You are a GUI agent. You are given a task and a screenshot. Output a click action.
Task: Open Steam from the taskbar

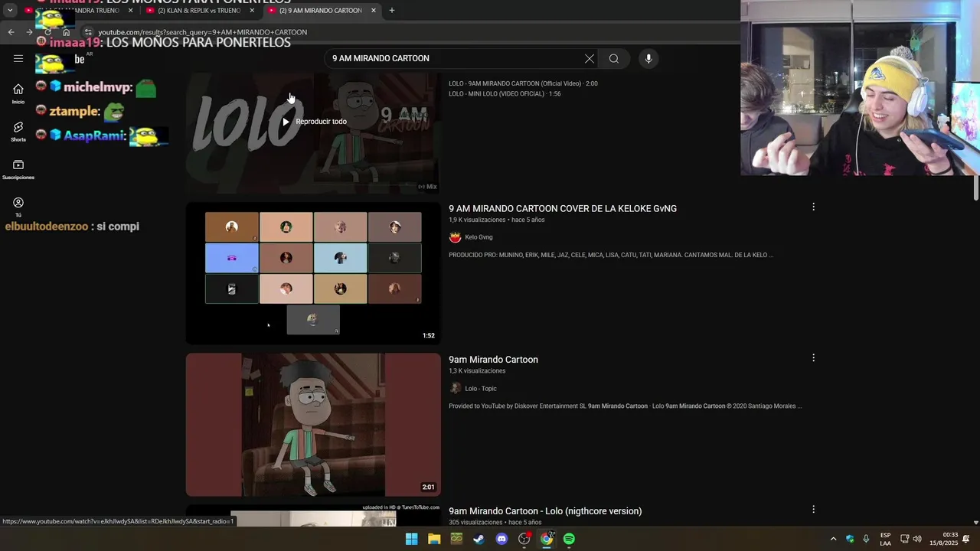479,539
